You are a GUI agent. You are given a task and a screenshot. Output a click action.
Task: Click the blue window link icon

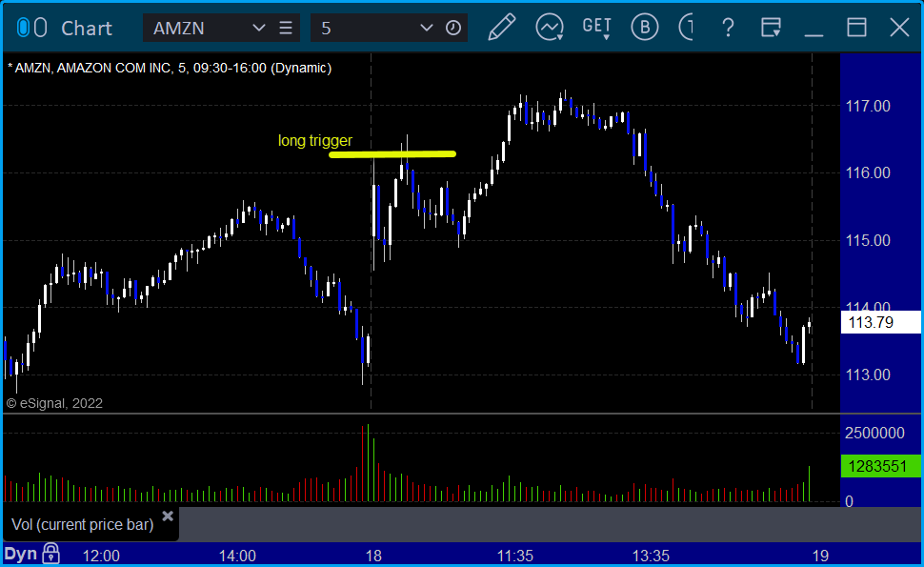23,28
